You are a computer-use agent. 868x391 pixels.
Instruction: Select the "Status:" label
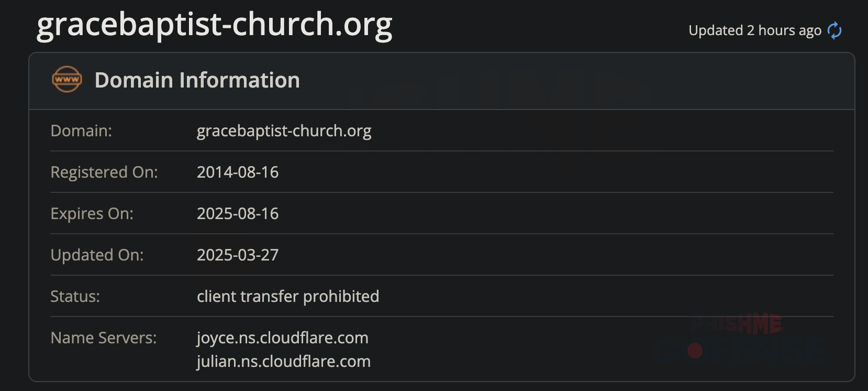75,296
